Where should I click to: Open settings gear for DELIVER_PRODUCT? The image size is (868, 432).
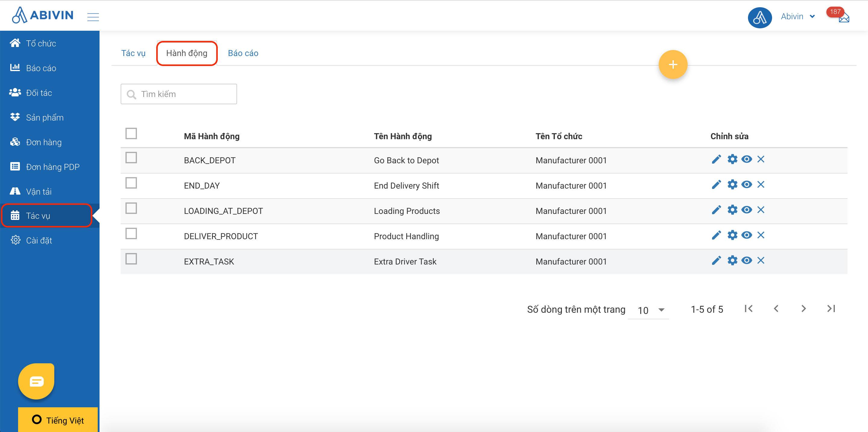pyautogui.click(x=732, y=235)
